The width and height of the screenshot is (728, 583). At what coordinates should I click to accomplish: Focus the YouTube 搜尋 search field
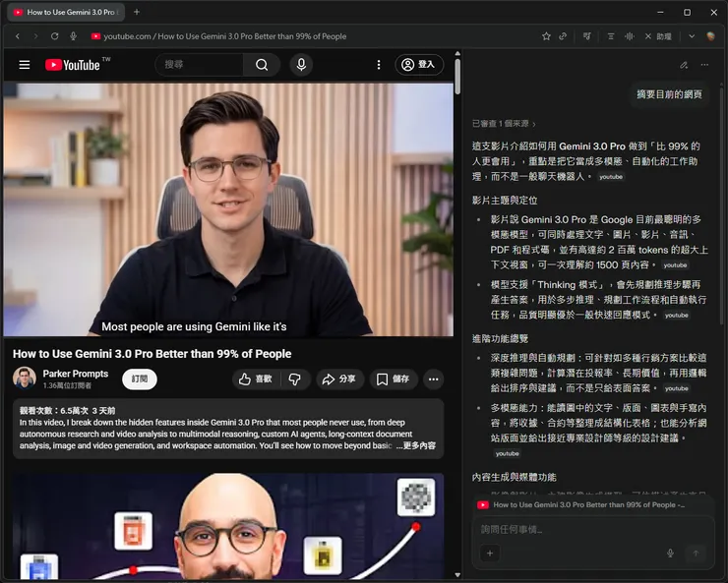(x=200, y=65)
